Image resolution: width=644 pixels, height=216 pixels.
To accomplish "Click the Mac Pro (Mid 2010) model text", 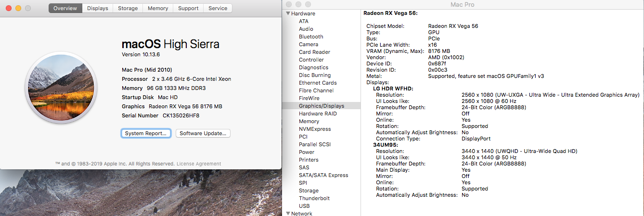I will point(147,70).
